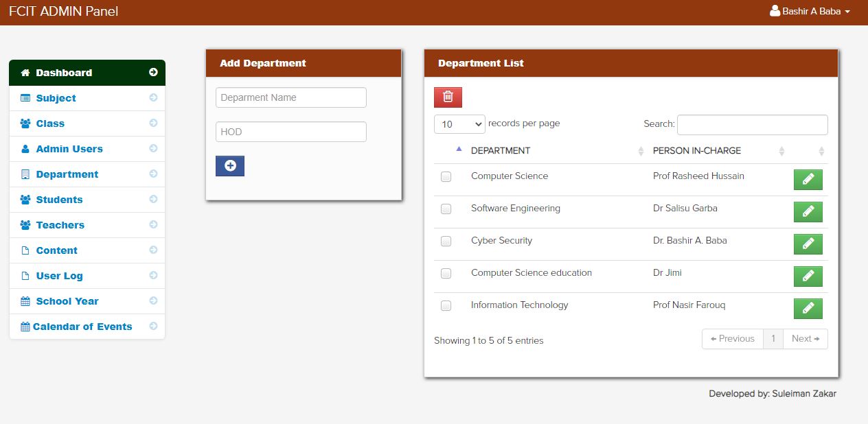
Task: Go to Calendar of Events
Action: [x=82, y=327]
